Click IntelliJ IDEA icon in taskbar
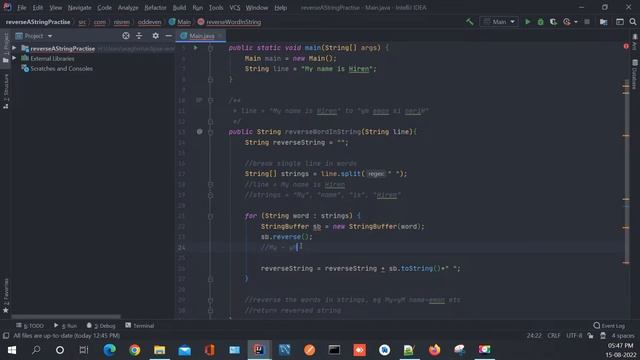This screenshot has height=360, width=640. pos(259,350)
